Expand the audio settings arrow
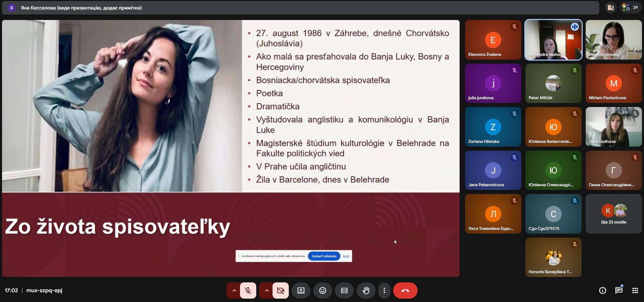Image resolution: width=644 pixels, height=302 pixels. [234, 290]
